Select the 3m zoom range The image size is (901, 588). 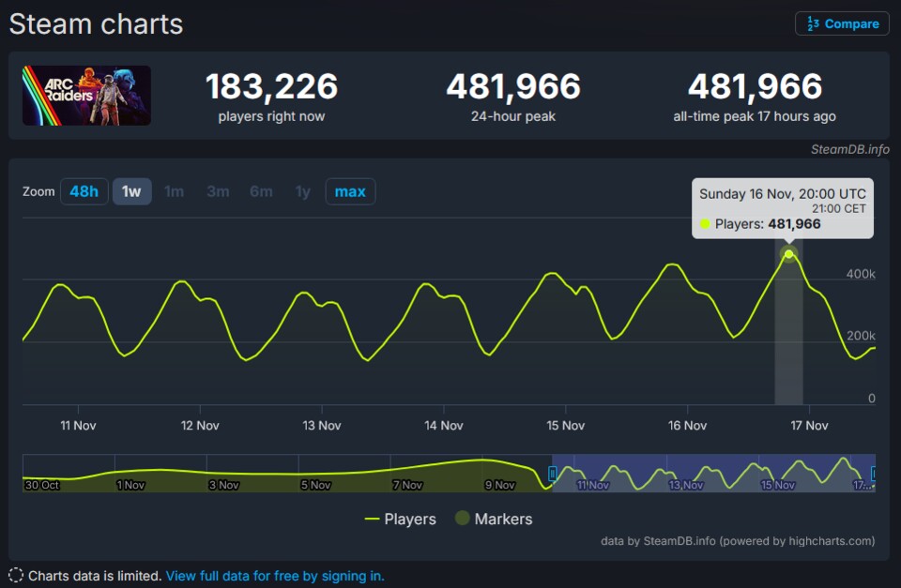point(218,191)
